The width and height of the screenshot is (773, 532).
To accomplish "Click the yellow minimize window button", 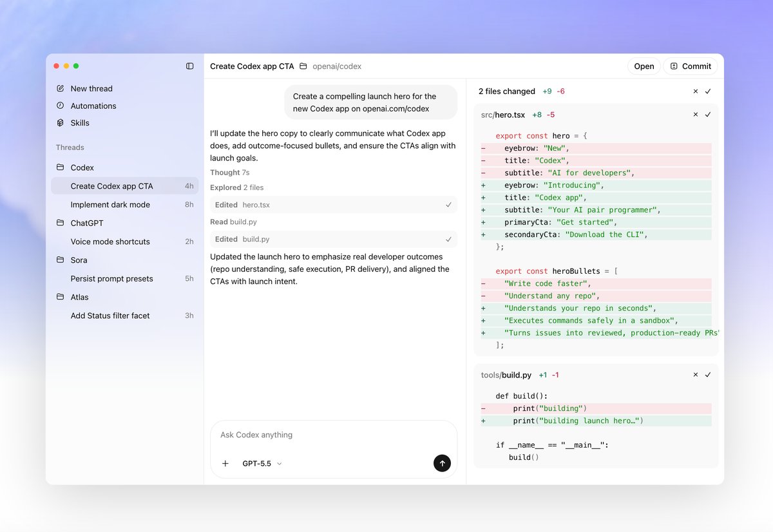I will click(x=66, y=66).
